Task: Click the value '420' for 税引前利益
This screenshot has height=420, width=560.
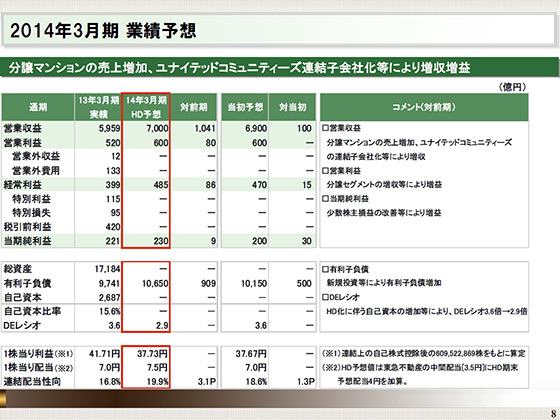Action: (x=112, y=227)
